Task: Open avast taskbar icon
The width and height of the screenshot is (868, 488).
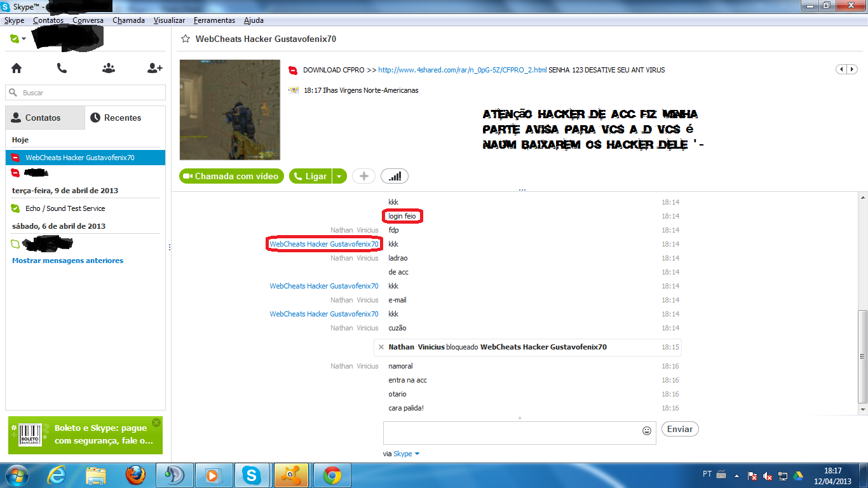Action: coord(292,475)
